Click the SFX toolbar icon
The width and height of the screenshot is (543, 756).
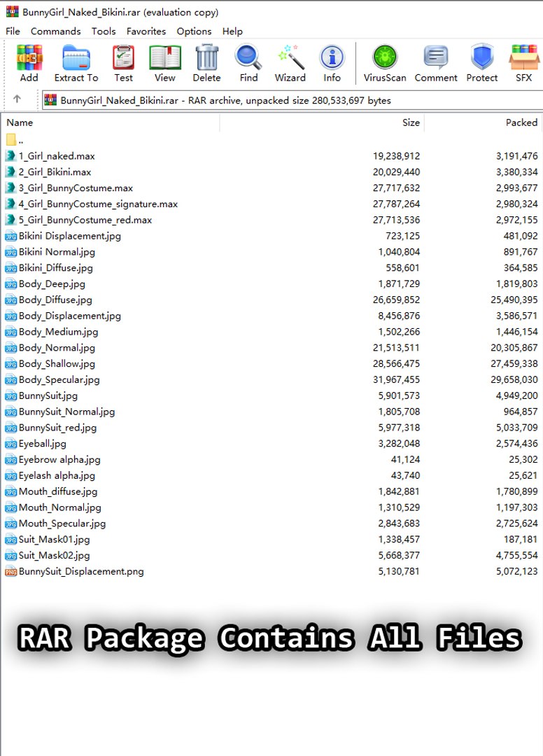pos(523,57)
